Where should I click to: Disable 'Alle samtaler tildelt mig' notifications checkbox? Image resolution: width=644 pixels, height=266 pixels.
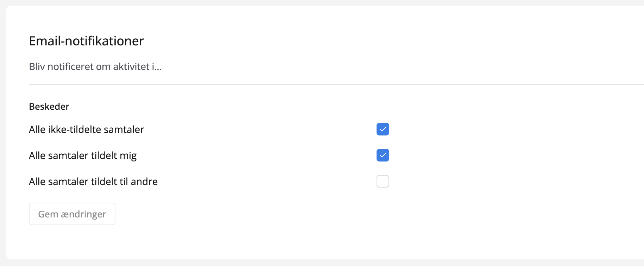(383, 155)
